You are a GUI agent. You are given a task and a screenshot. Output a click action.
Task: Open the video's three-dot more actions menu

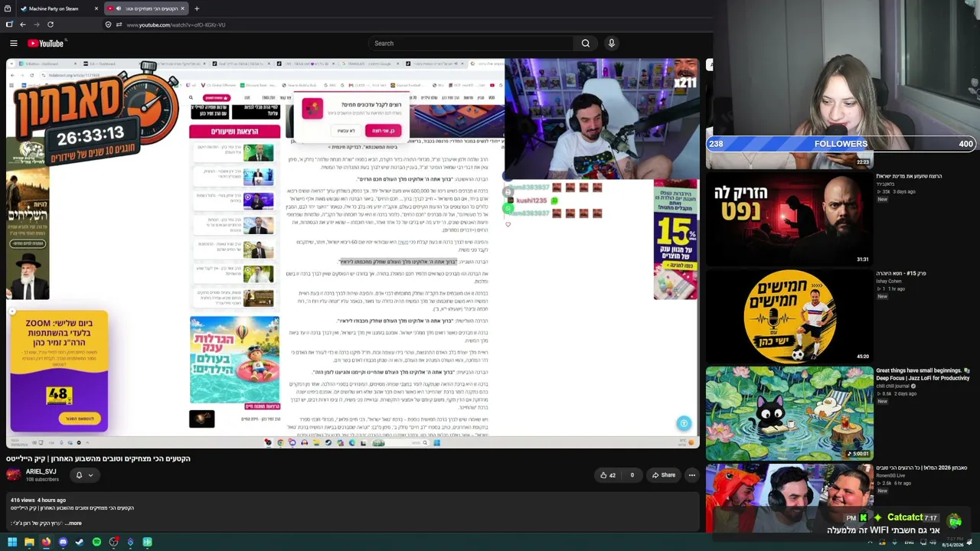point(692,475)
